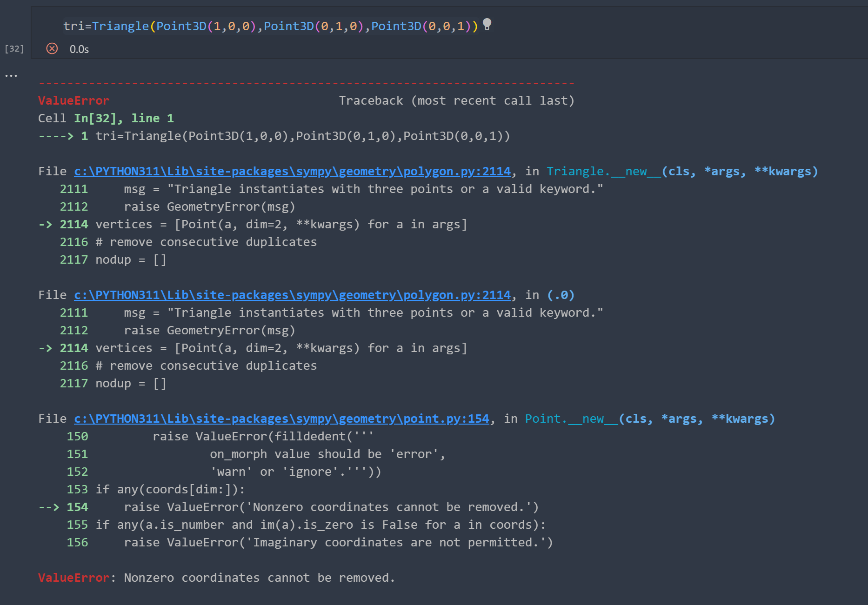Click the 'Cell In[32], line 1' text
868x605 pixels.
click(106, 118)
